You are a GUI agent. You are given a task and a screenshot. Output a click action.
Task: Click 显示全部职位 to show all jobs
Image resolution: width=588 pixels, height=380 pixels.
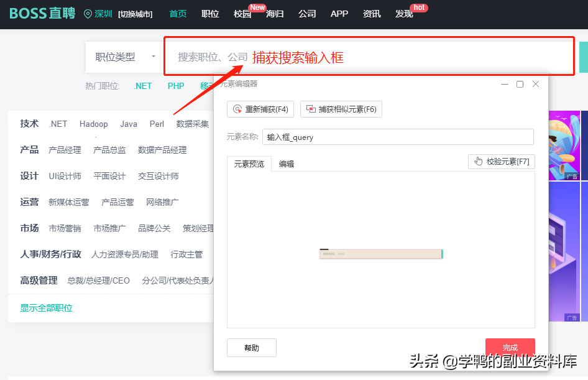click(x=46, y=308)
